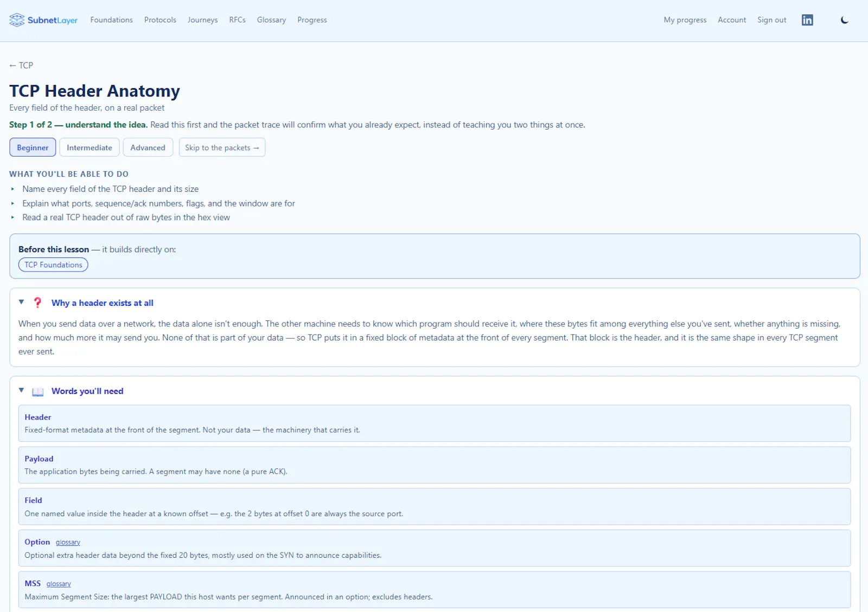Open the Glossary nav item
This screenshot has height=612, width=868.
click(x=271, y=20)
